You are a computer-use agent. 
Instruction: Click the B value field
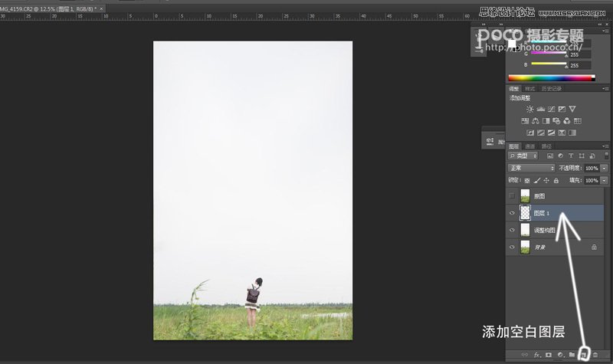click(x=580, y=65)
